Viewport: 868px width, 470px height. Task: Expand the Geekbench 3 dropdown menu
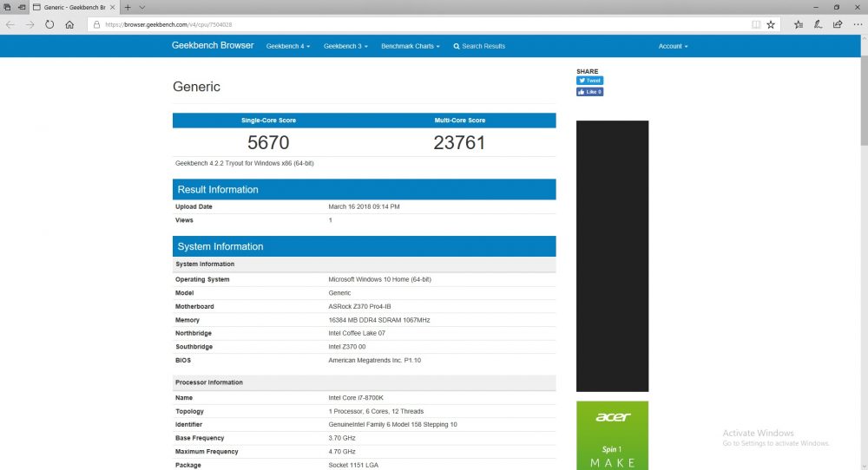click(x=345, y=47)
